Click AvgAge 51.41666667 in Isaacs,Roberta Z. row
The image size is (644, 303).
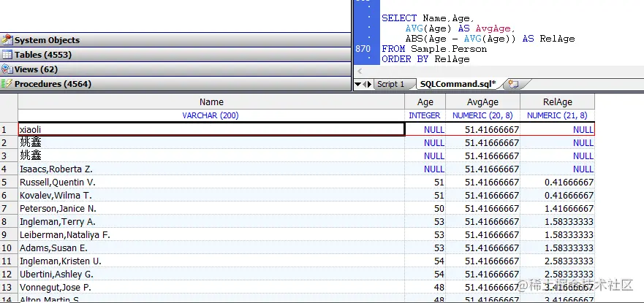pyautogui.click(x=483, y=169)
